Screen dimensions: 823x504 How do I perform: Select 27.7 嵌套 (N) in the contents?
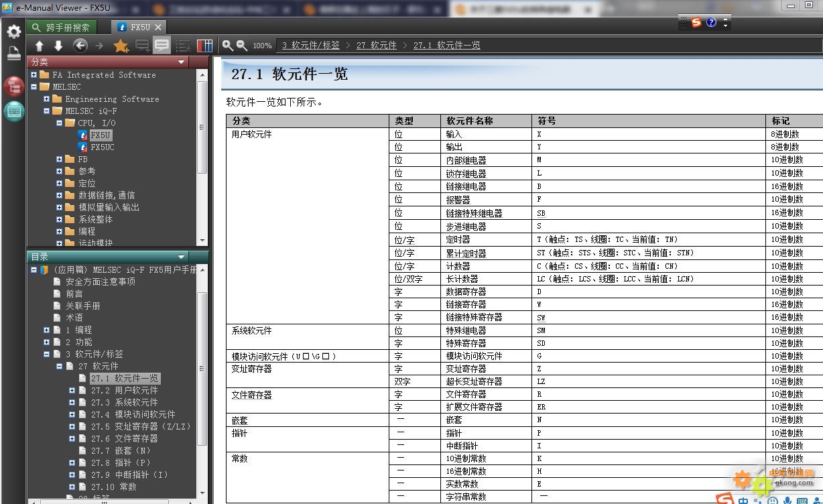121,450
